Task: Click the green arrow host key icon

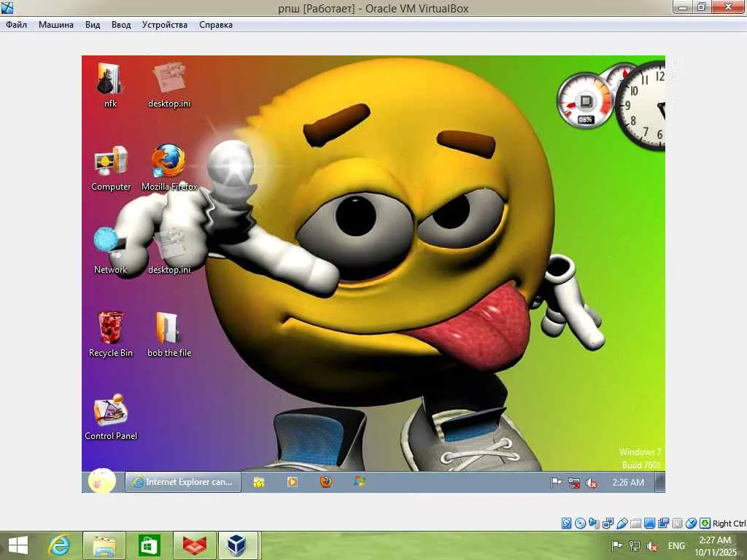Action: [705, 524]
